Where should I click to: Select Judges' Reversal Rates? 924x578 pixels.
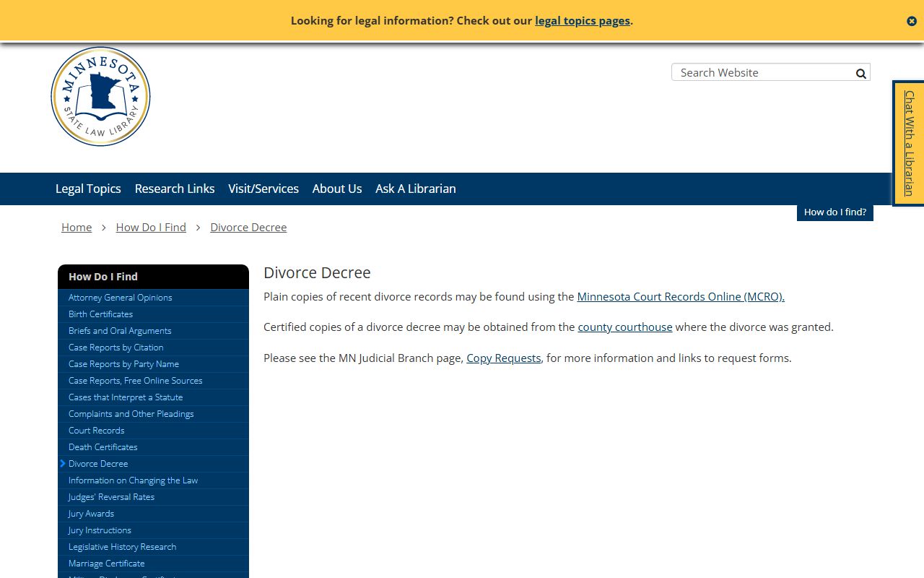(x=153, y=497)
